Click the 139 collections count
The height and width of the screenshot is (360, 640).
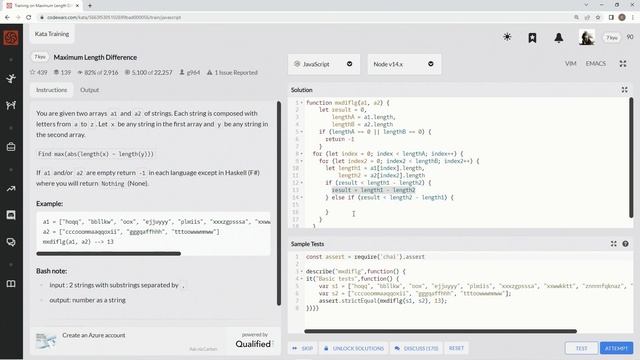[x=62, y=72]
